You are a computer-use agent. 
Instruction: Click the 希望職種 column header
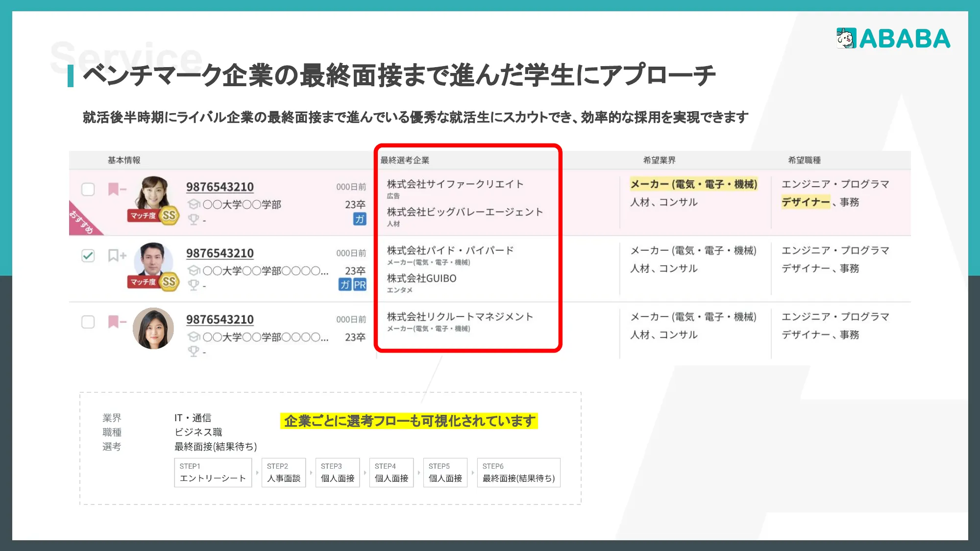[x=805, y=160]
